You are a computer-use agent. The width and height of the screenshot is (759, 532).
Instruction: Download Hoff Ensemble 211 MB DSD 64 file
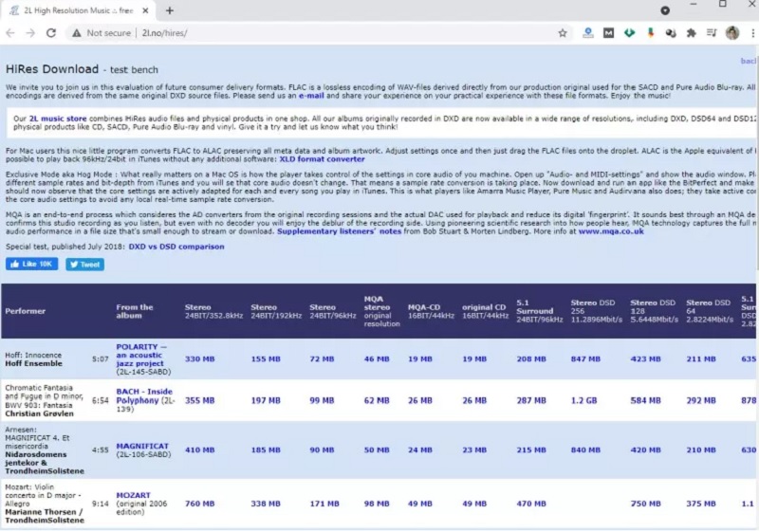pos(701,359)
